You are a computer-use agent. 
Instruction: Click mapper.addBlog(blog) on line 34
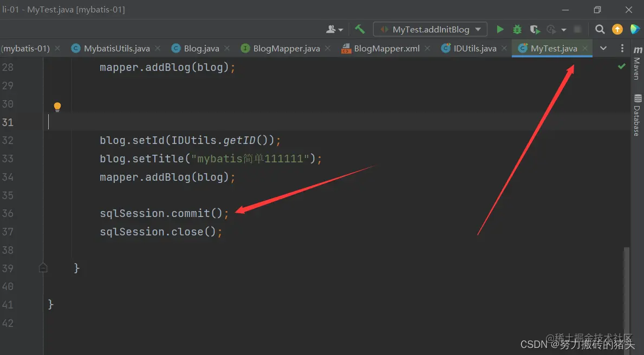[x=167, y=177]
